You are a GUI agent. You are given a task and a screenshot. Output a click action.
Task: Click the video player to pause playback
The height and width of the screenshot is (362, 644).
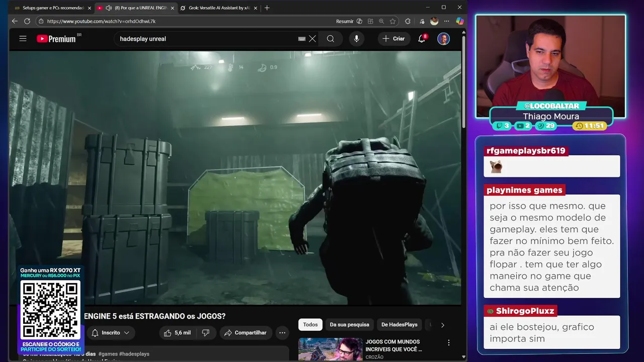click(235, 177)
